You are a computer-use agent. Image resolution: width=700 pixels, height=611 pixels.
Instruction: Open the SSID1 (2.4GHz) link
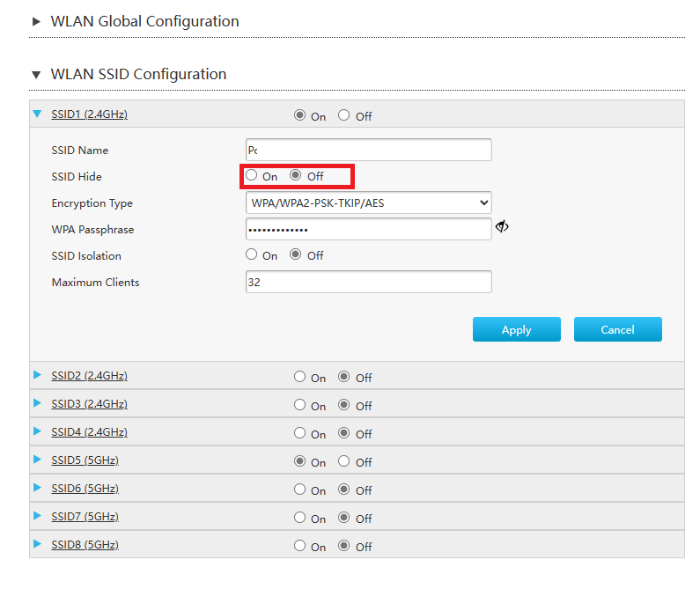89,114
